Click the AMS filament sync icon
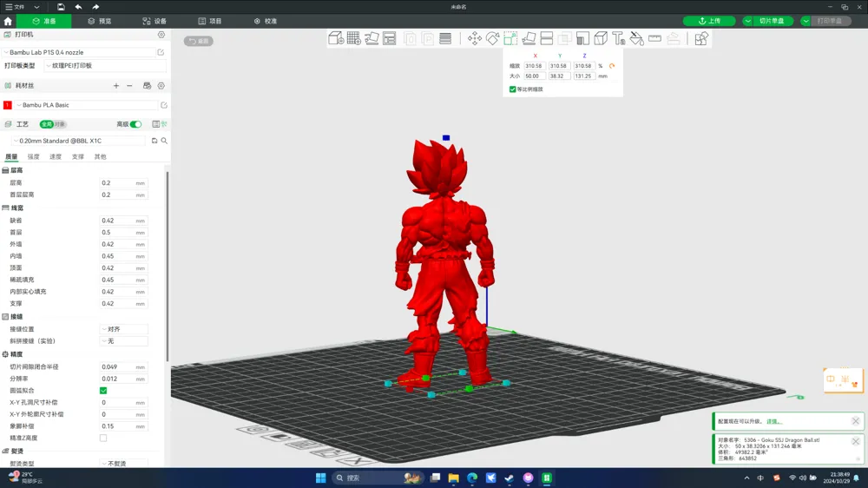Viewport: 868px width, 488px height. 147,86
